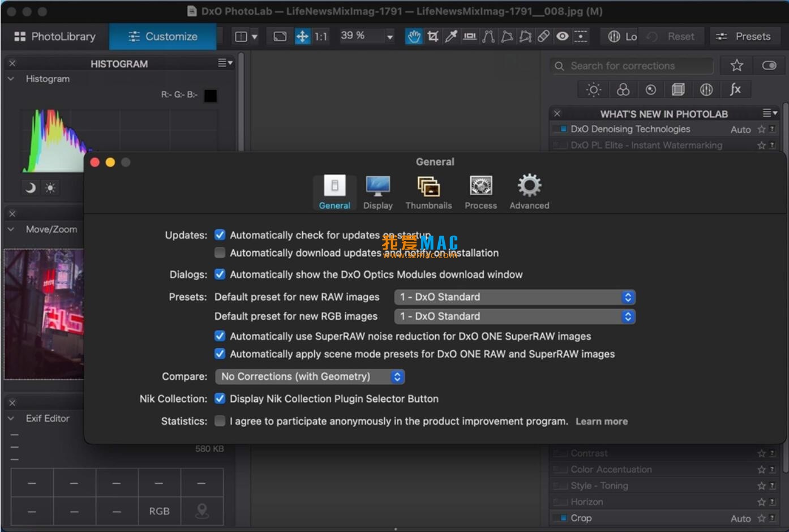Show shadow clipping moon icon

pyautogui.click(x=31, y=188)
